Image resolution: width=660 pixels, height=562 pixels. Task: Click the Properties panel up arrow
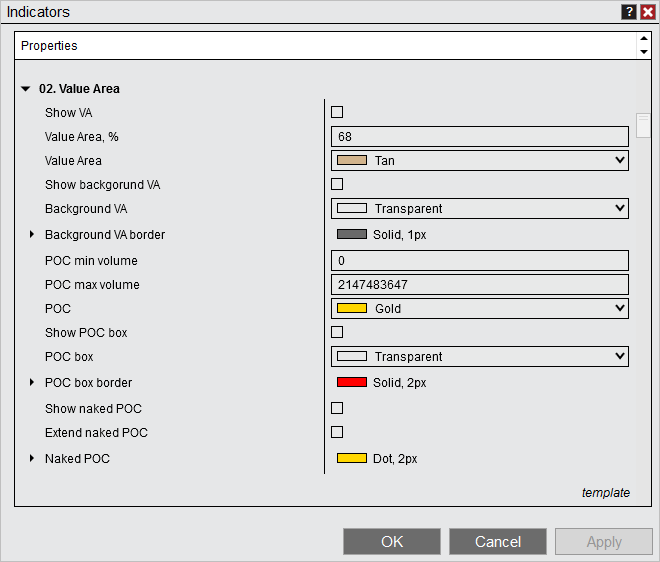tap(643, 40)
